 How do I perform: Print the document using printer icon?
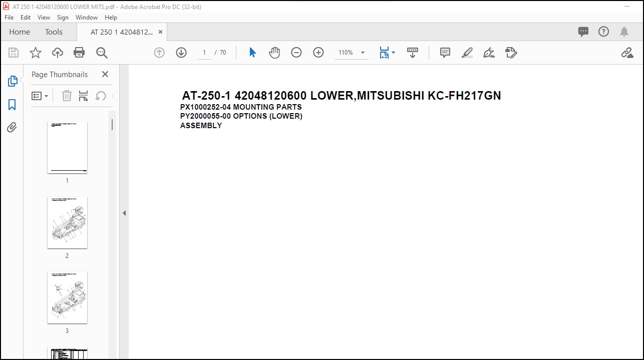(x=79, y=53)
